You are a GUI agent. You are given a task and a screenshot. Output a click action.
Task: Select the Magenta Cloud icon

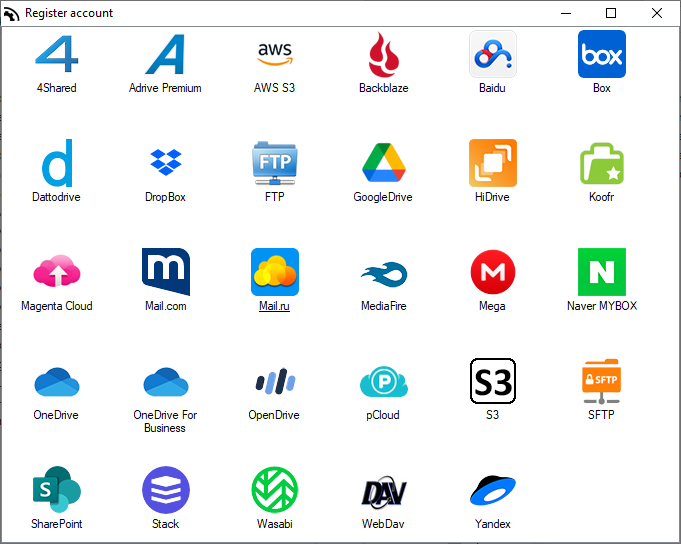pyautogui.click(x=57, y=271)
